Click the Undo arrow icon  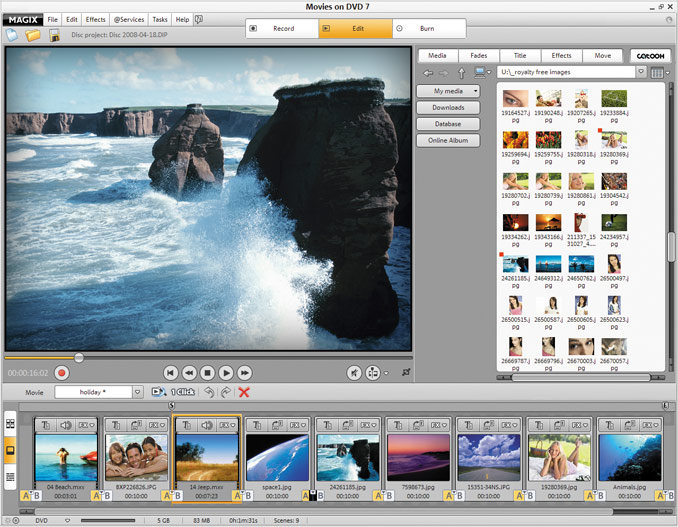click(208, 393)
